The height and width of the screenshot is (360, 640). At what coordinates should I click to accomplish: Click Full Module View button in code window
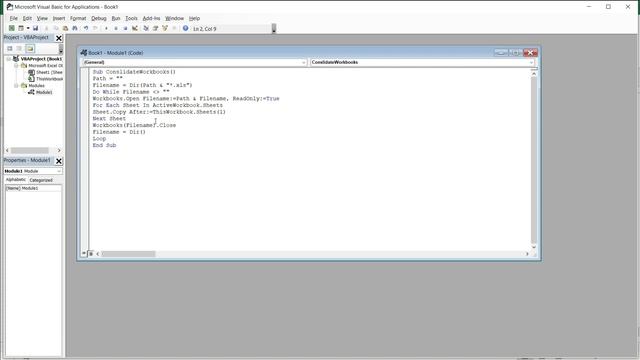91,253
